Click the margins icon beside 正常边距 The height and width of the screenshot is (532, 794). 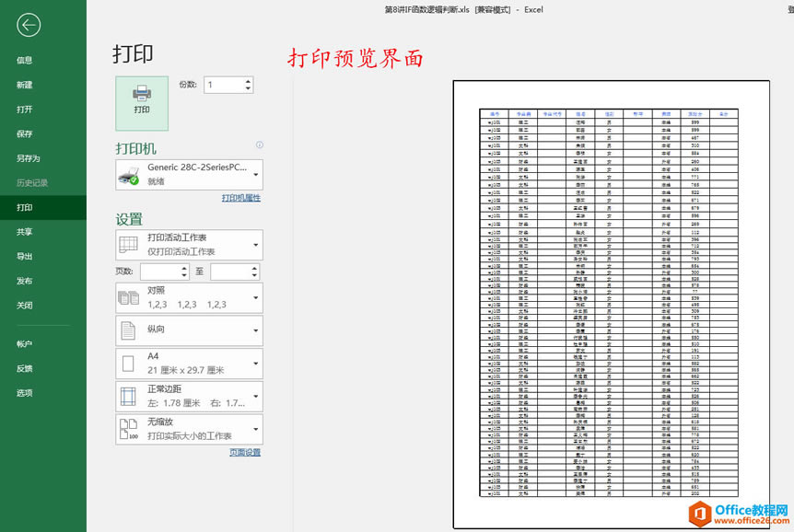[128, 397]
